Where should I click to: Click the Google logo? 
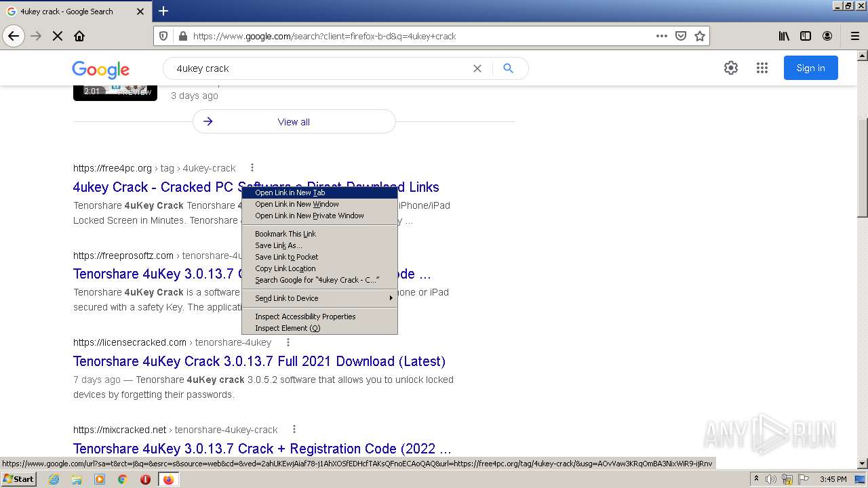point(100,69)
